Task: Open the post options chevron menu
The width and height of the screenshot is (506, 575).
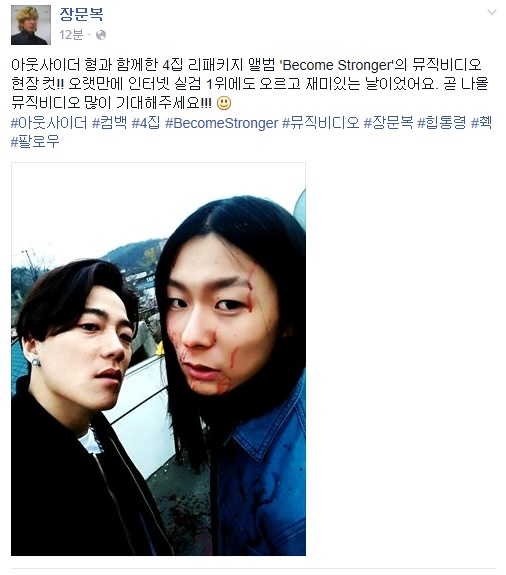Action: [491, 13]
